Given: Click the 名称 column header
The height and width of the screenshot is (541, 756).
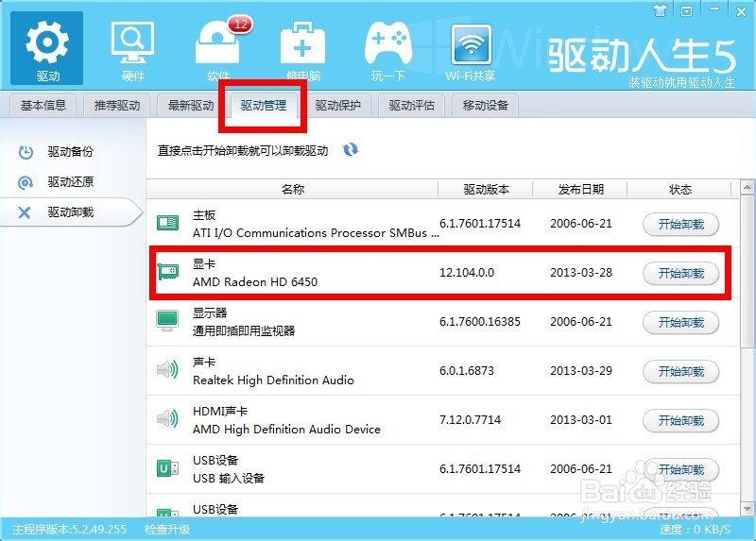Looking at the screenshot, I should click(x=293, y=190).
